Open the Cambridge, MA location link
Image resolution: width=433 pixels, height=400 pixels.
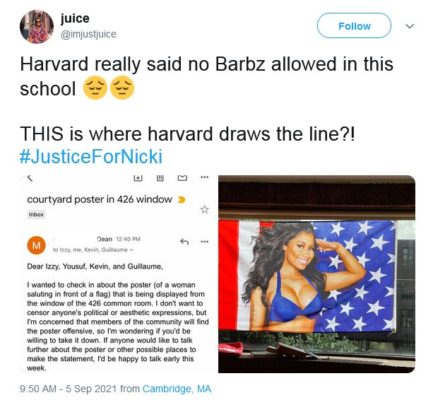point(177,389)
